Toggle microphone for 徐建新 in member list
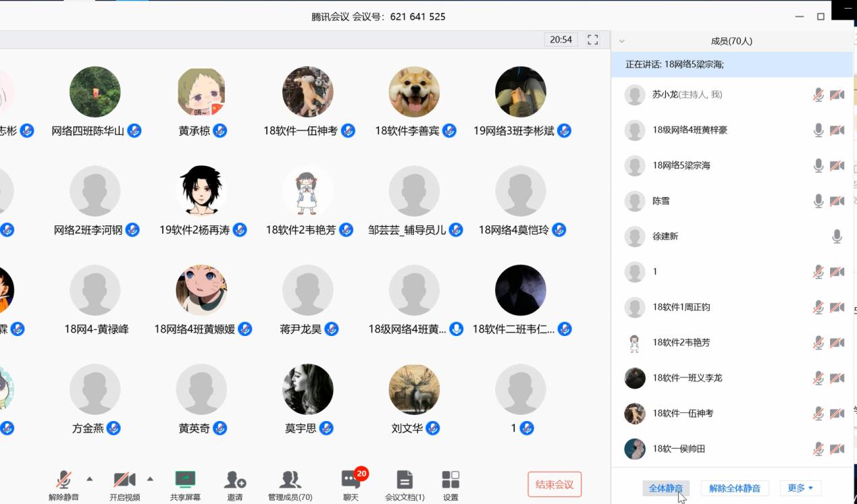857x504 pixels. click(837, 236)
